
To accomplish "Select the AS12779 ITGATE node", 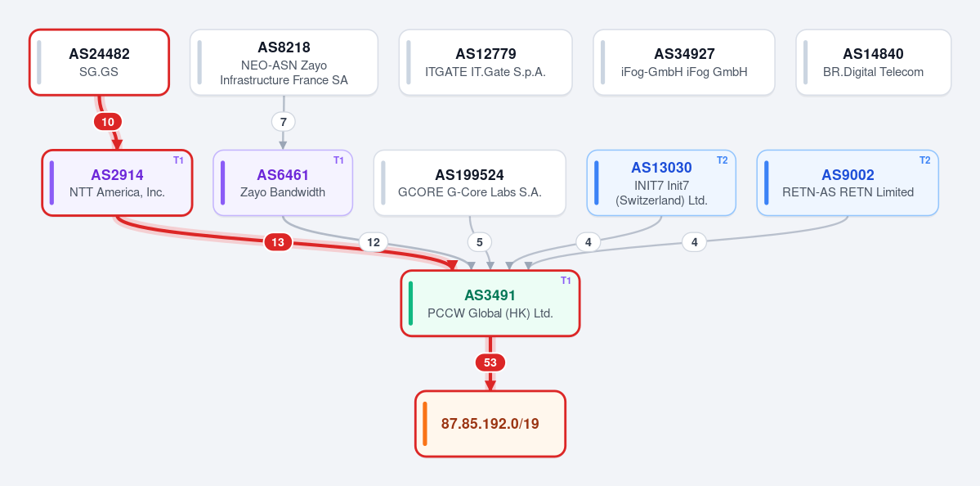I will click(486, 62).
